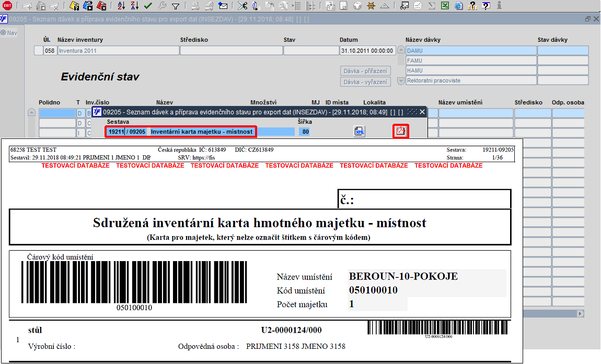601x364 pixels.
Task: Click the envelope mail icon in toolbar
Action: pos(223,6)
